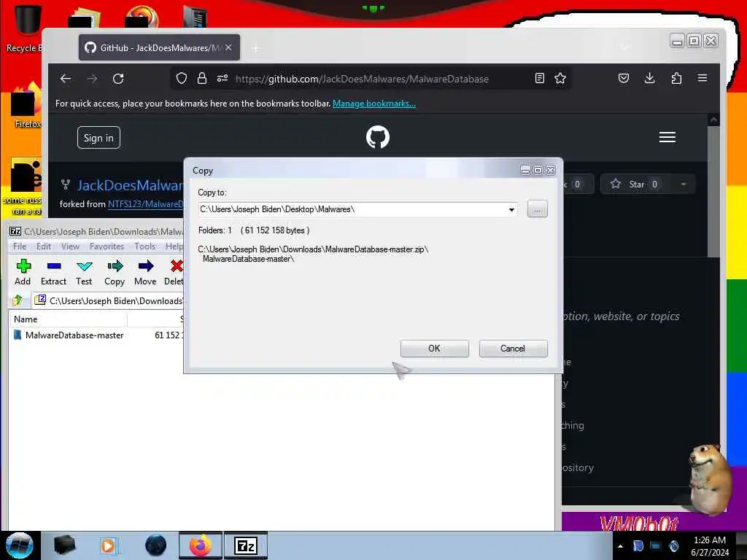
Task: Click the site padlock icon
Action: point(202,79)
